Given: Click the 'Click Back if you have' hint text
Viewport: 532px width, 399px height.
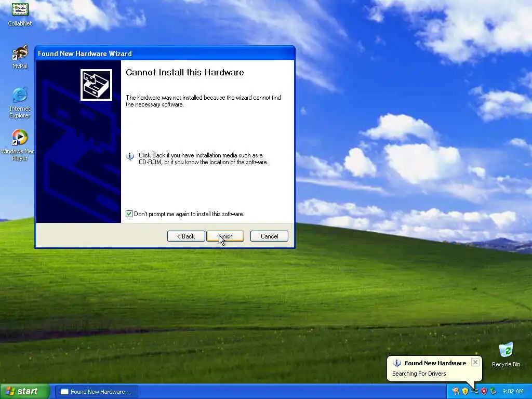Looking at the screenshot, I should [203, 159].
